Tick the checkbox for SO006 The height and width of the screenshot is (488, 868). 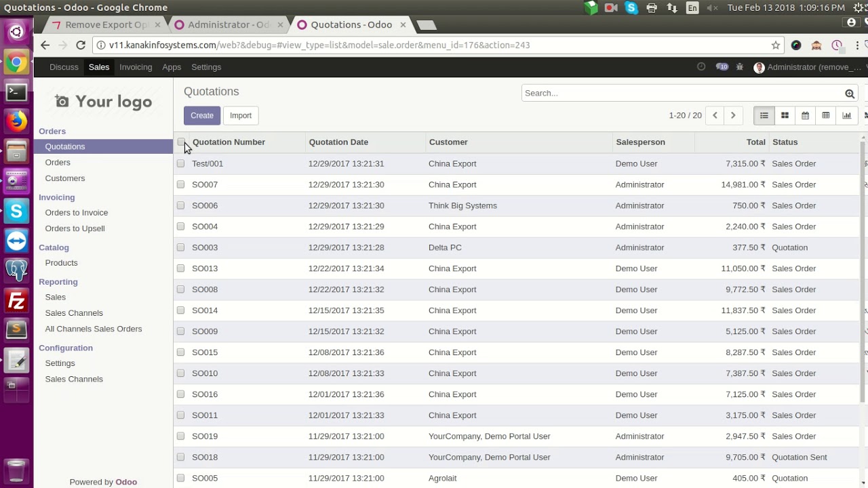[180, 205]
